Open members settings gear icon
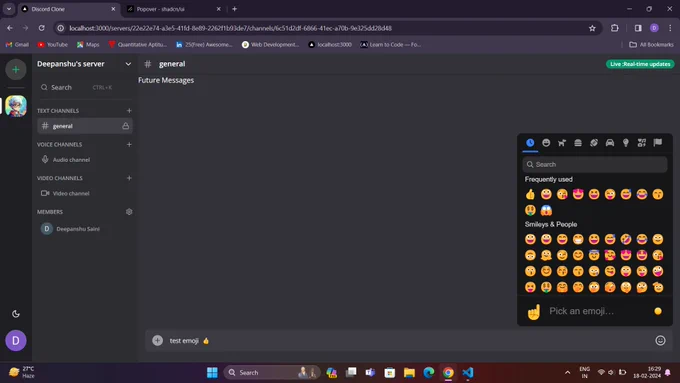Image resolution: width=680 pixels, height=383 pixels. click(x=129, y=212)
